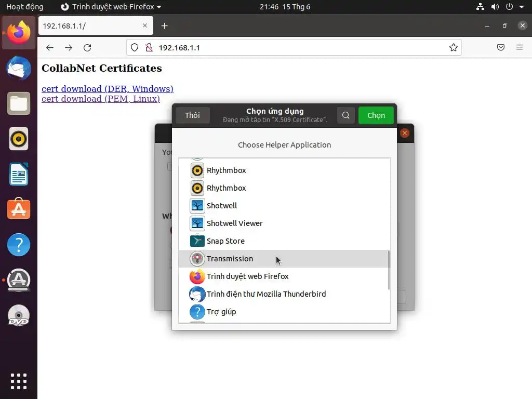Open Files from the dock
Viewport: 532px width, 399px height.
point(19,103)
